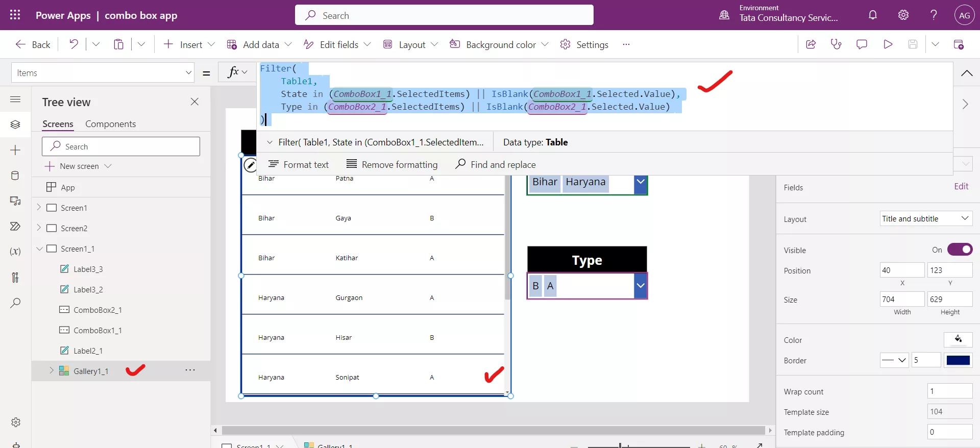
Task: Open the Type combo box dropdown arrow
Action: pyautogui.click(x=641, y=286)
